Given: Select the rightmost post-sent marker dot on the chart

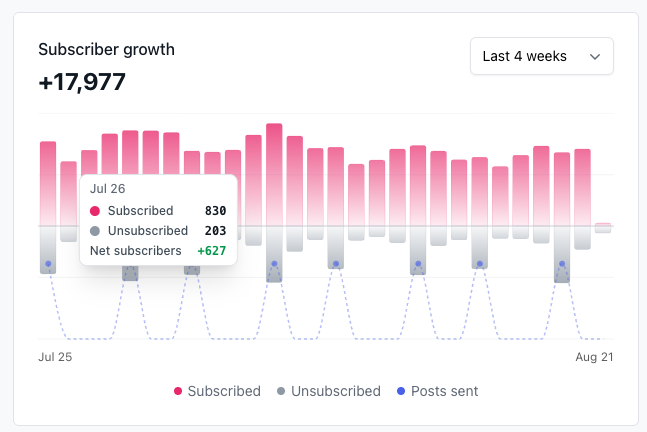Looking at the screenshot, I should (562, 264).
